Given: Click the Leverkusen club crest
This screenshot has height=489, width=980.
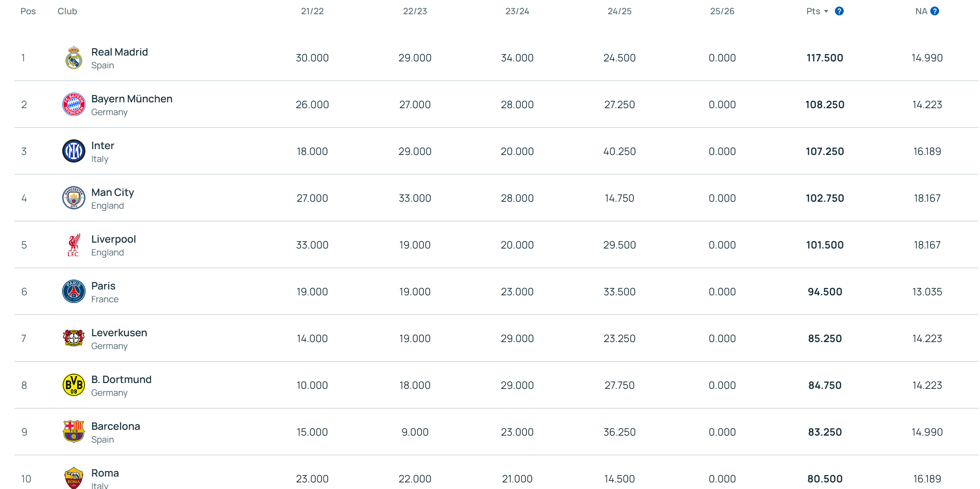Looking at the screenshot, I should tap(73, 338).
